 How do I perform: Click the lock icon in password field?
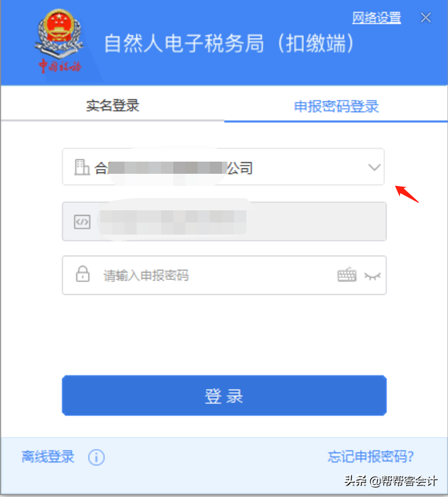(x=83, y=274)
